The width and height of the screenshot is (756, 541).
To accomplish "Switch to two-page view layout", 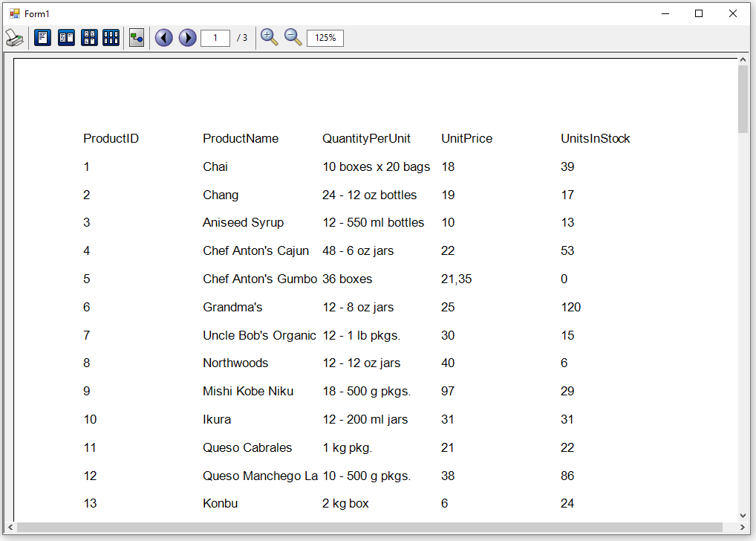I will click(66, 38).
